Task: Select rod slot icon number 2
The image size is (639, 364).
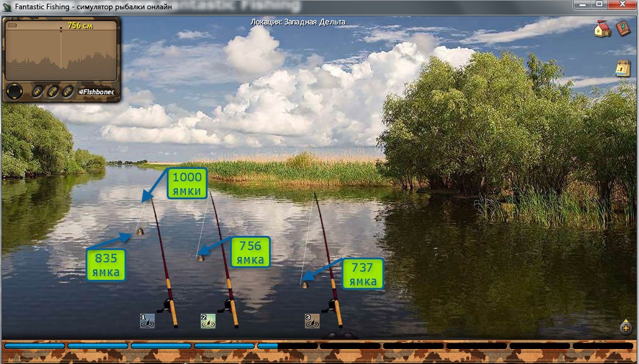Action: point(208,321)
